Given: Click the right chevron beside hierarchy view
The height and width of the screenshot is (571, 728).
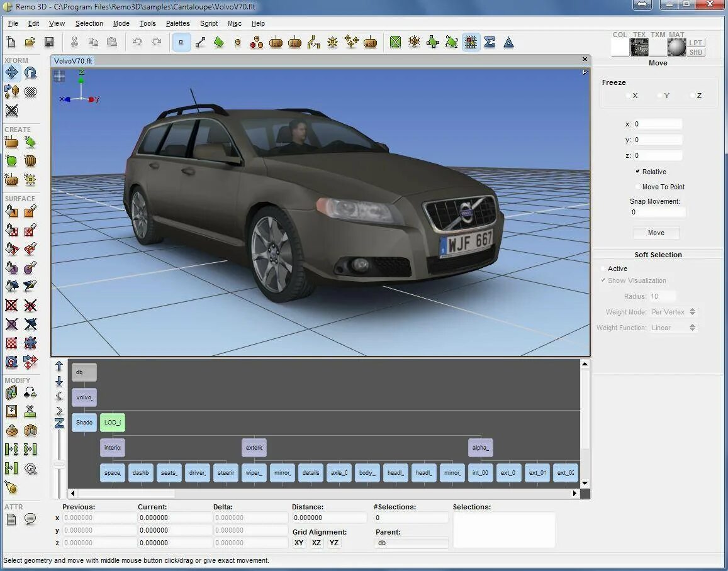Looking at the screenshot, I should point(59,411).
